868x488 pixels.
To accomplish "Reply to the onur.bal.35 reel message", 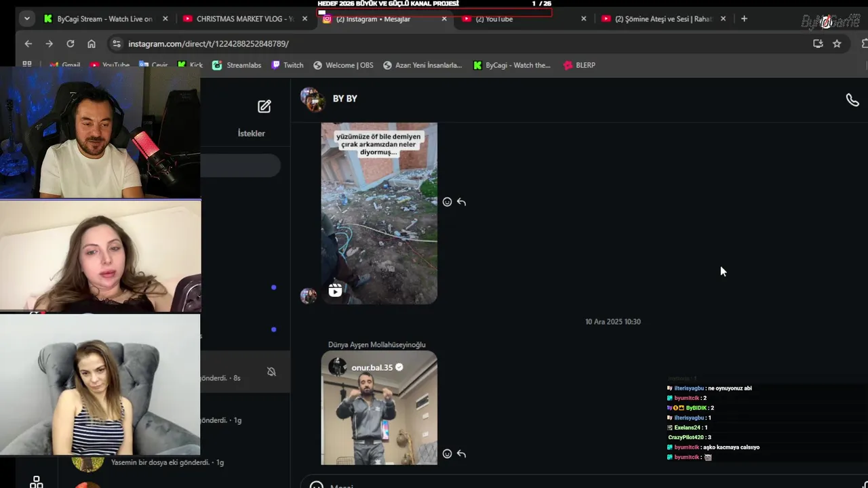I will coord(461,453).
